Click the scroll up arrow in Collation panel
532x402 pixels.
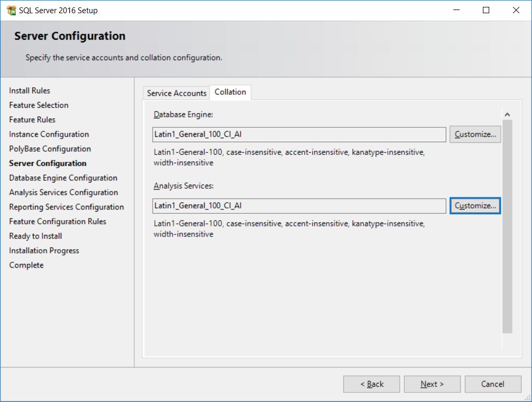point(507,115)
